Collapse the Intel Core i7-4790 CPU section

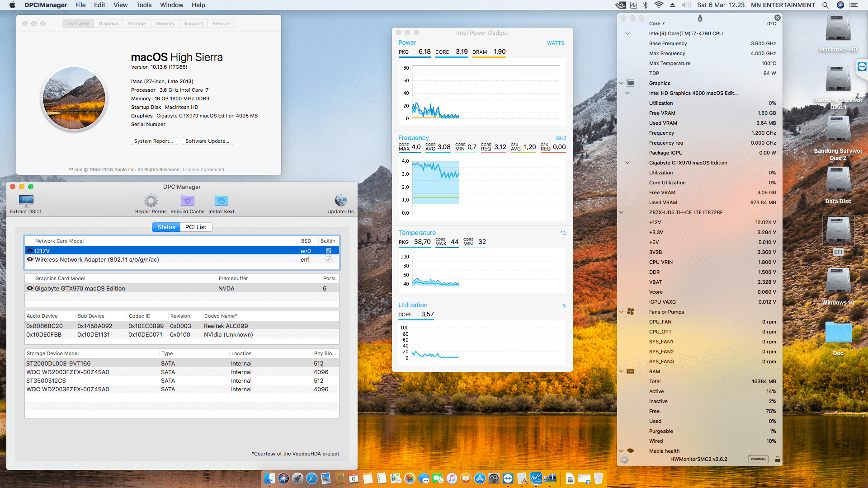click(x=627, y=33)
